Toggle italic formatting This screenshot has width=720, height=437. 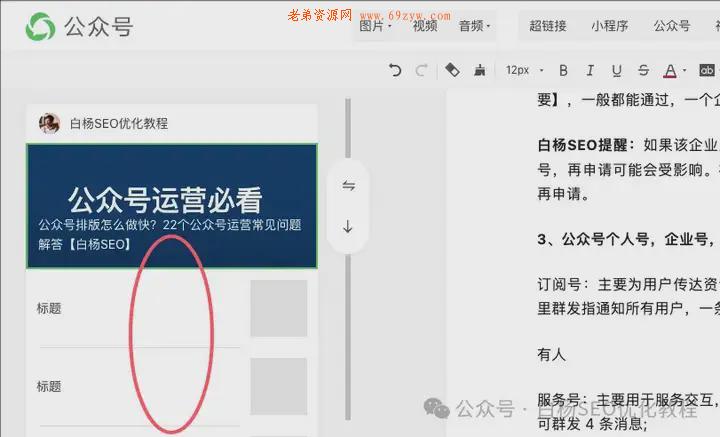click(x=590, y=70)
